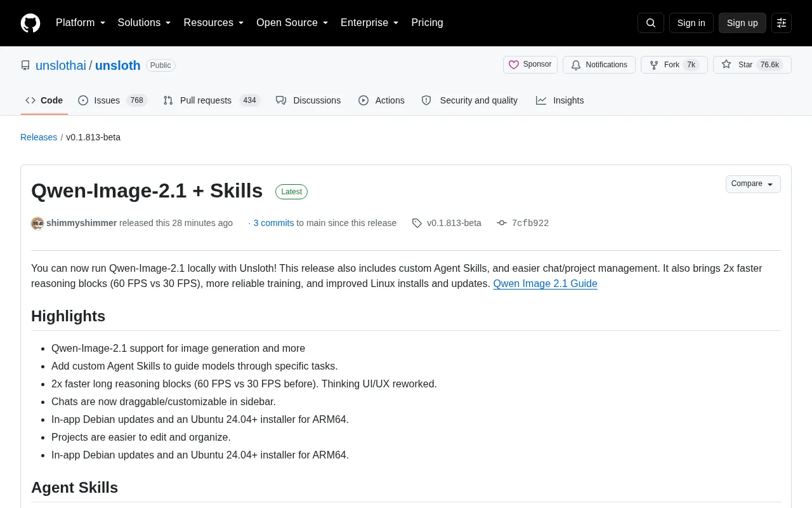Switch to the Issues tab
The height and width of the screenshot is (508, 812).
113,100
